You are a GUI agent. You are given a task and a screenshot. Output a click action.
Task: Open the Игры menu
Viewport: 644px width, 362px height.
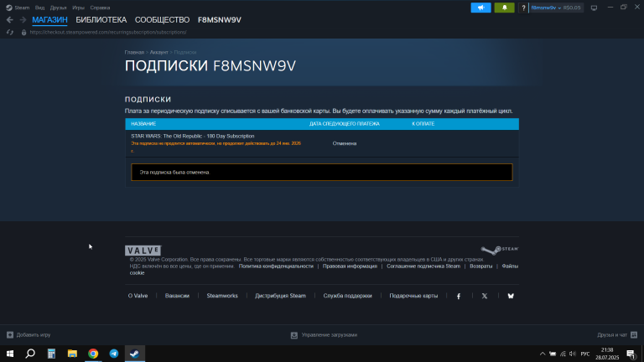pos(78,8)
